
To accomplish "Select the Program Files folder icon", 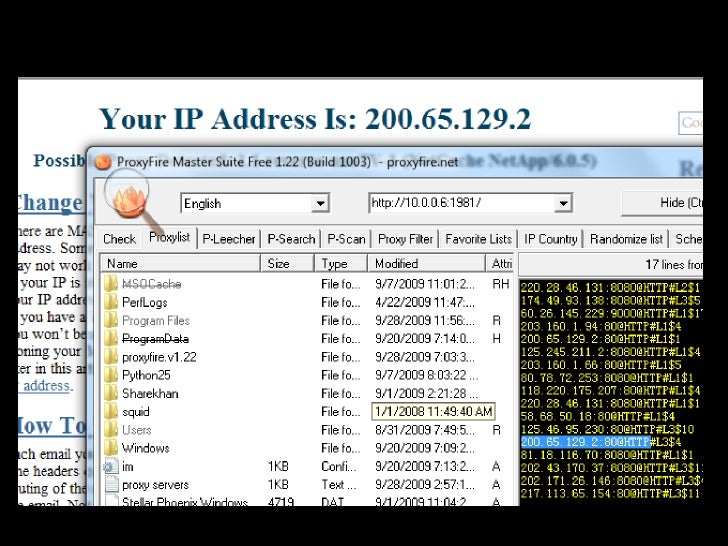I will (x=110, y=320).
